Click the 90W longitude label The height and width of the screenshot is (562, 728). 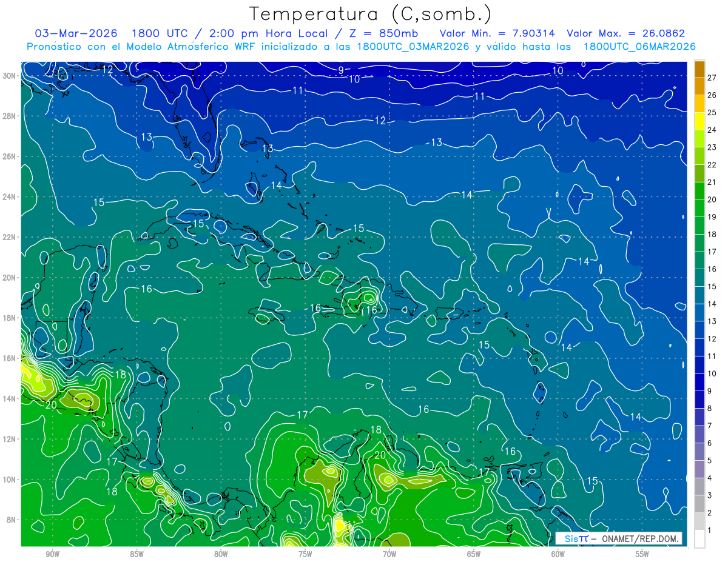tap(52, 554)
